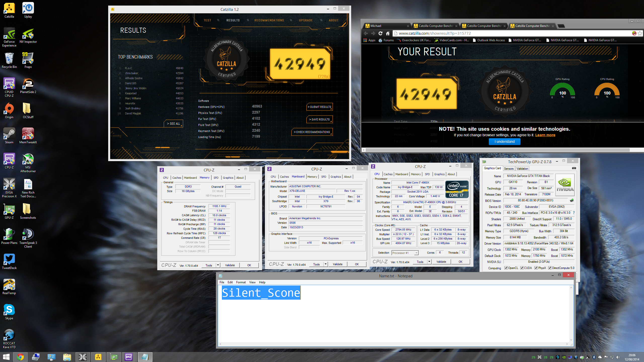Click Validate in the Memory CPU-Z window

pos(230,265)
